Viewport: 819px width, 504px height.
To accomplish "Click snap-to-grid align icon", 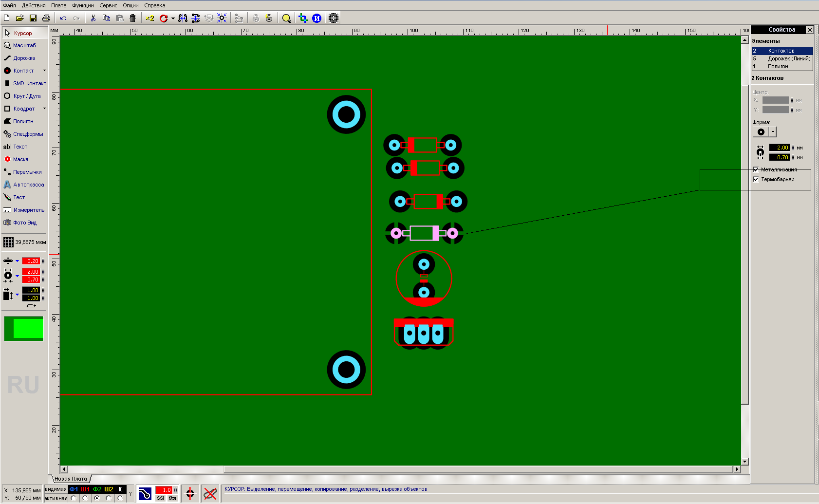I will coord(222,18).
